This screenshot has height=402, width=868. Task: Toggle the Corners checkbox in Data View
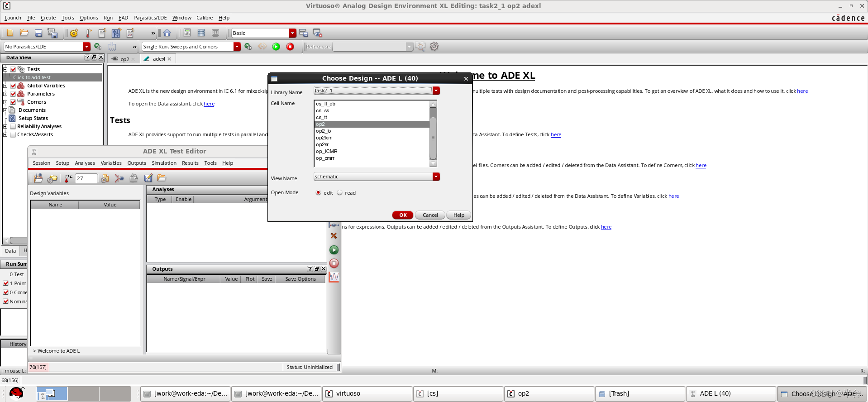13,102
